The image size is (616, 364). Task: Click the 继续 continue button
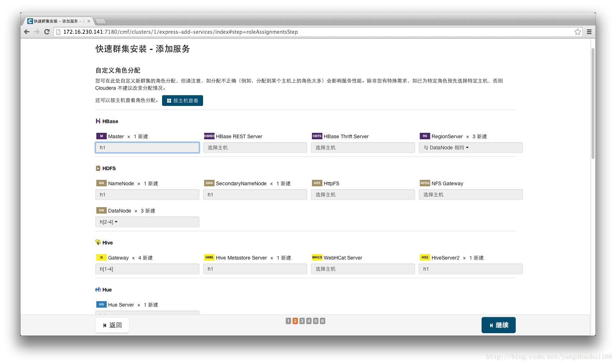[498, 325]
